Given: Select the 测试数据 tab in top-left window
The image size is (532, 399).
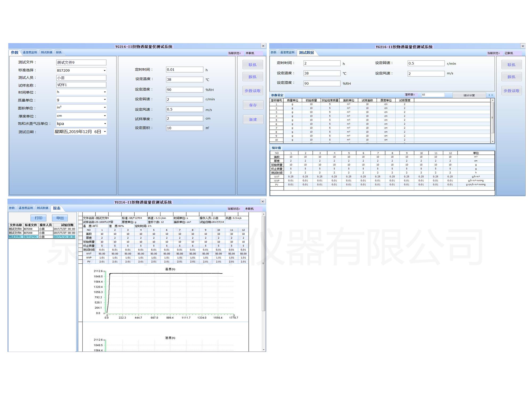Looking at the screenshot, I should coord(47,52).
